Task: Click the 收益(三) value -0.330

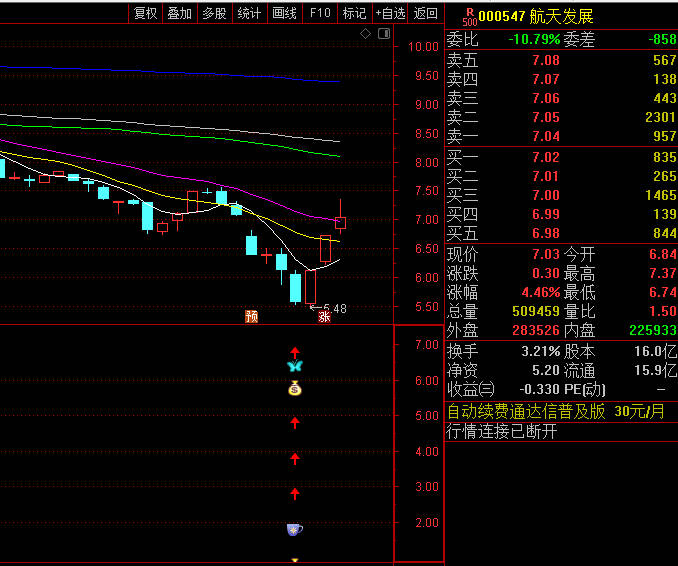Action: 539,389
